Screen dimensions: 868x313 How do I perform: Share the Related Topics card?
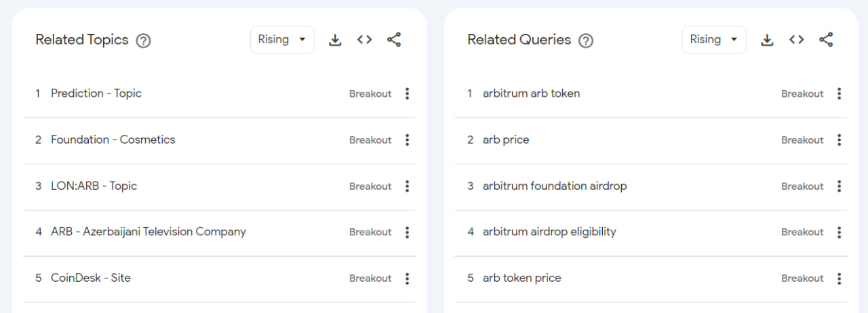[x=394, y=40]
